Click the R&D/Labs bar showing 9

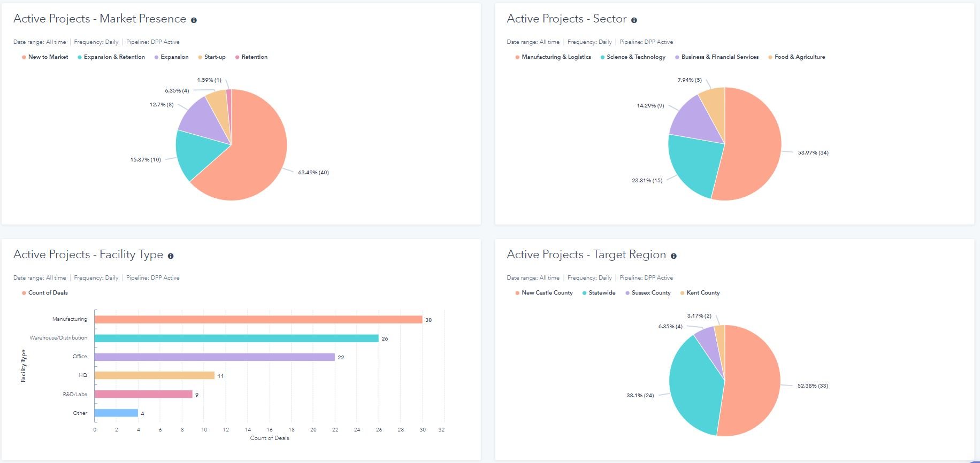143,394
